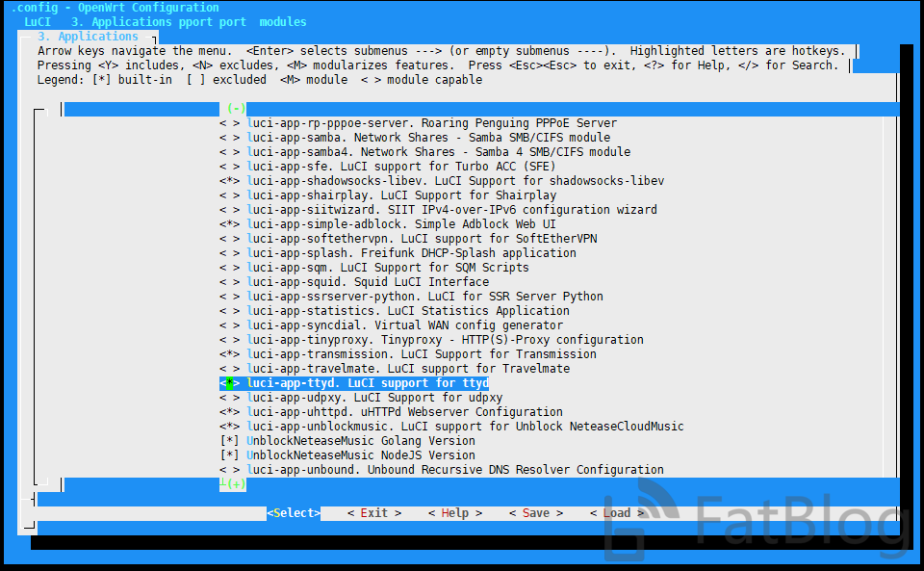This screenshot has width=924, height=571.
Task: Select the <Select> button
Action: point(294,513)
